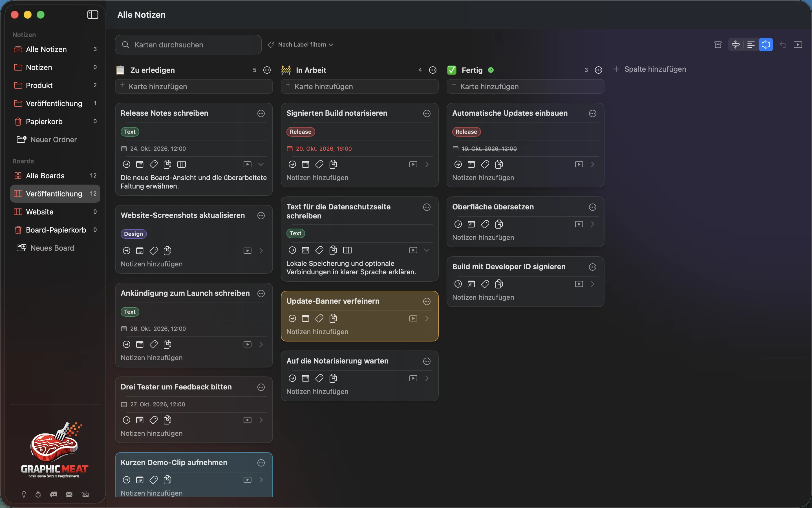Click 'Karte hinzufügen' field under 'In Arbeit'
Viewport: 812px width, 508px height.
pyautogui.click(x=359, y=86)
